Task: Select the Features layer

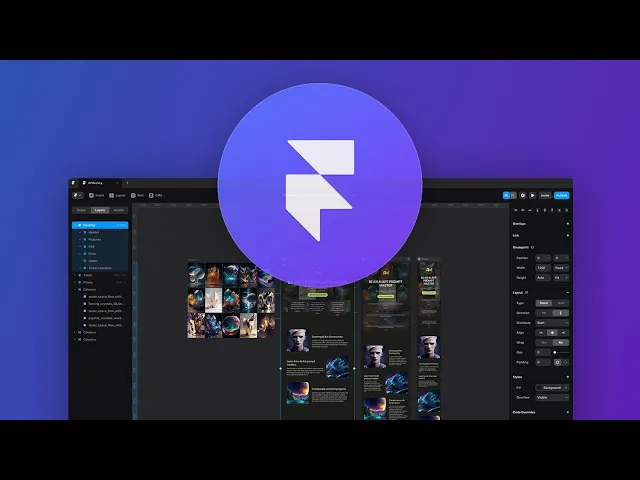Action: coord(100,240)
